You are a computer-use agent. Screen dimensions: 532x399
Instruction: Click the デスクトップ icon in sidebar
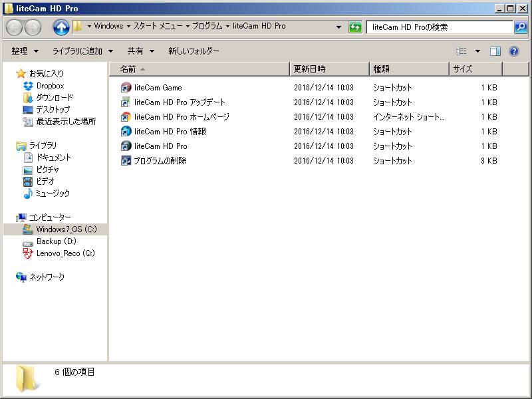[28, 110]
